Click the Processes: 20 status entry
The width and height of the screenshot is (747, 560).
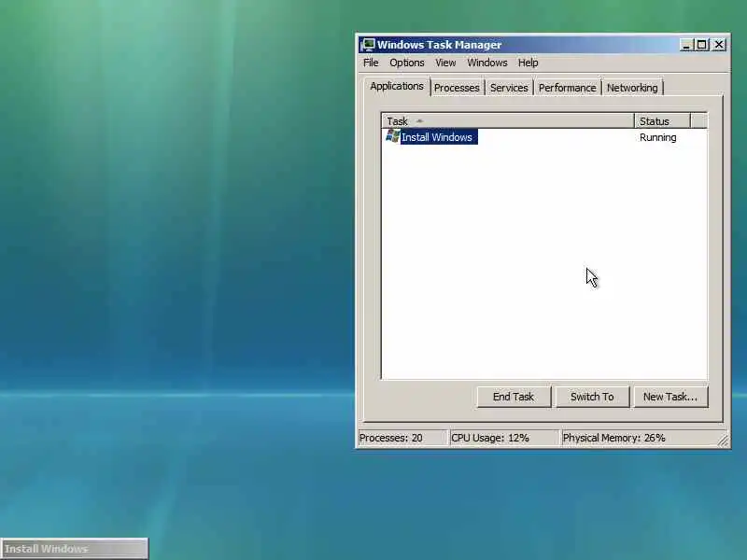403,438
